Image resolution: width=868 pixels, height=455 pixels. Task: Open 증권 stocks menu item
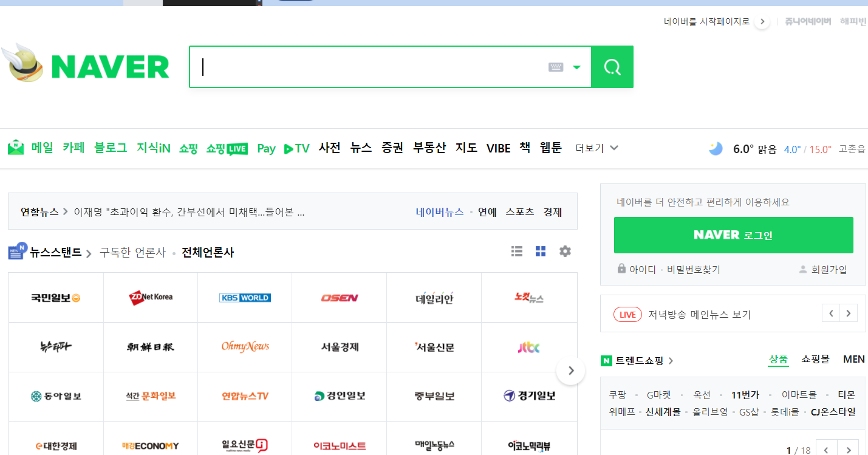(392, 148)
